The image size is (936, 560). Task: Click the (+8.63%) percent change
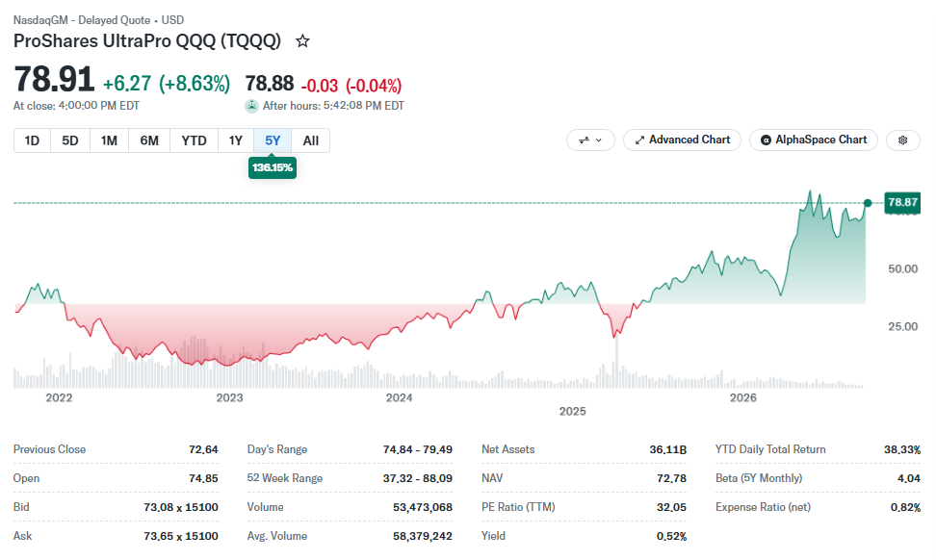click(x=194, y=84)
